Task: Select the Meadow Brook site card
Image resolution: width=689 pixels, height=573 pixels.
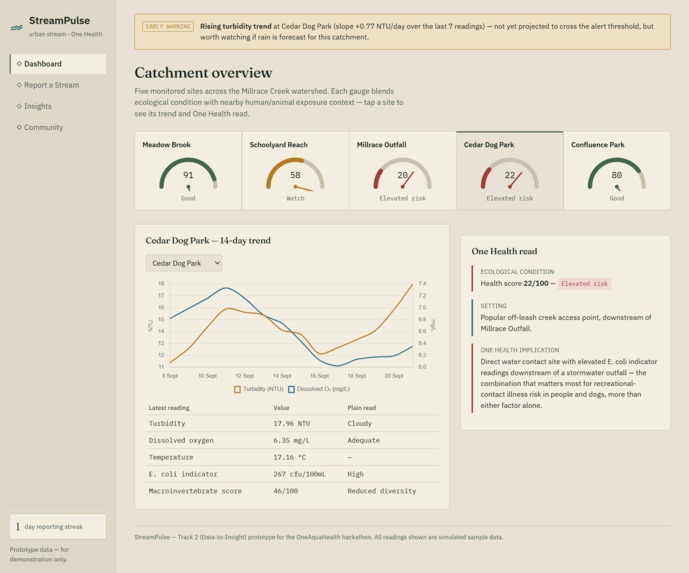Action: [x=188, y=170]
